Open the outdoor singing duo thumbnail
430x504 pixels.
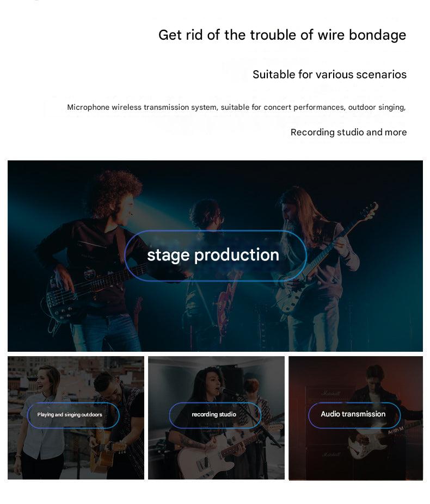click(x=76, y=418)
